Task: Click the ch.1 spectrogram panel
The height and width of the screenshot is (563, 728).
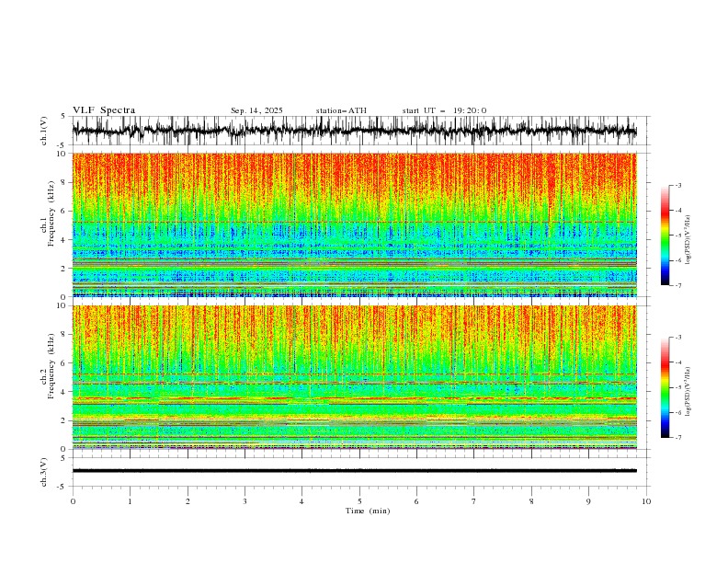Action: [x=355, y=224]
